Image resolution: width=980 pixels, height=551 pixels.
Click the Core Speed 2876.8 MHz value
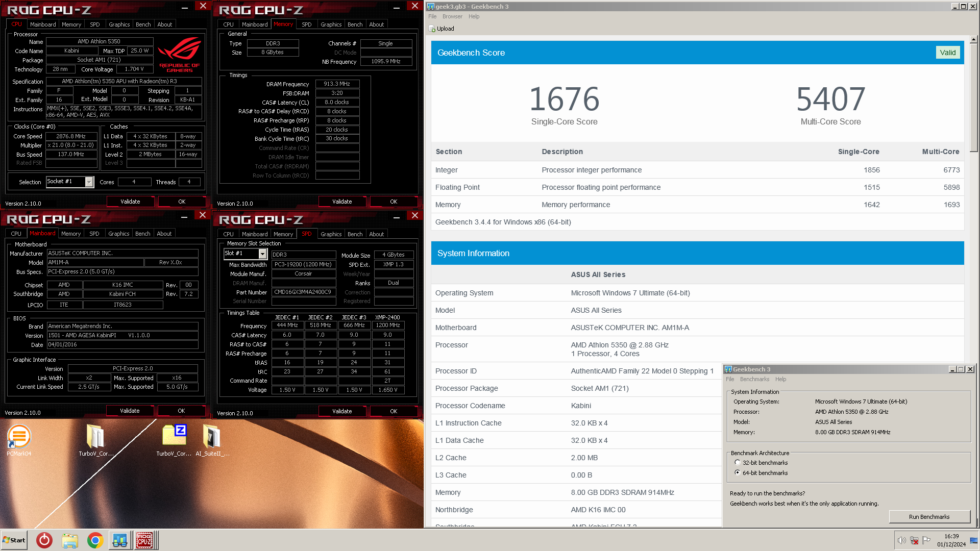click(x=71, y=136)
